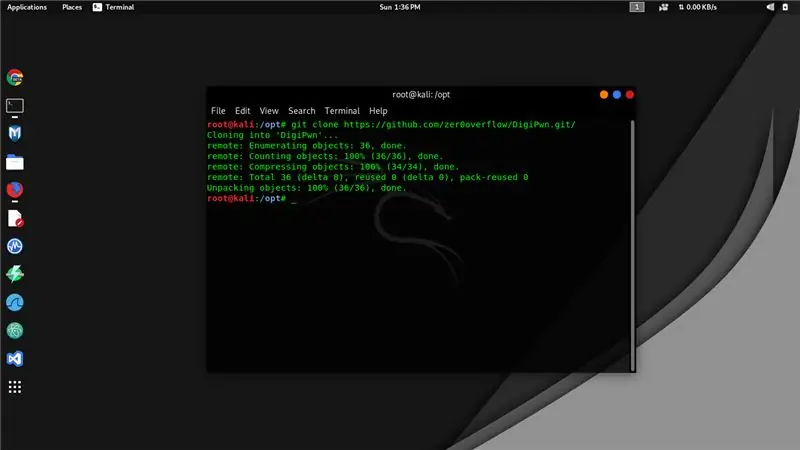Click the "Enumerating objects: 36, done." line

[x=307, y=146]
